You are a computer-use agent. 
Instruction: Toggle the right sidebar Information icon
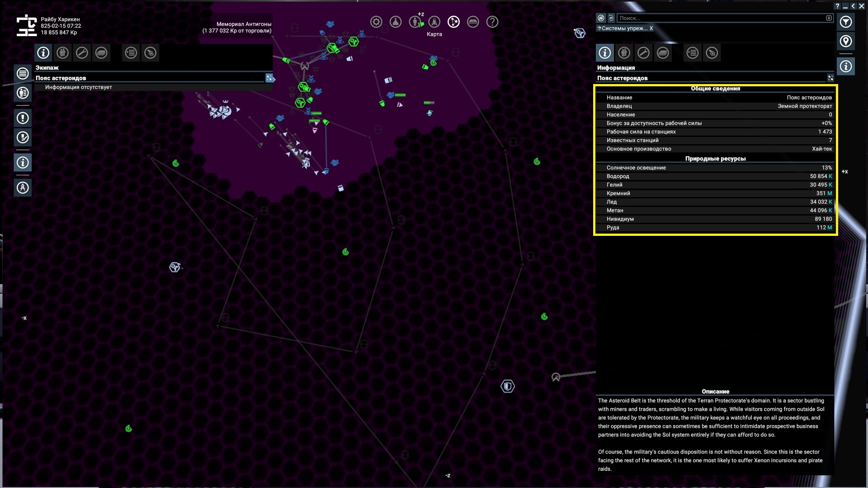click(846, 66)
